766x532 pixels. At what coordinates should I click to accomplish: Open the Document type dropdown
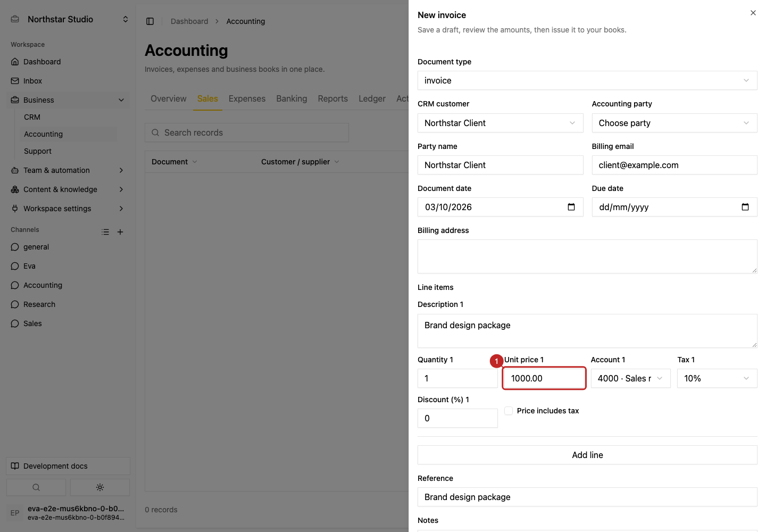point(587,80)
